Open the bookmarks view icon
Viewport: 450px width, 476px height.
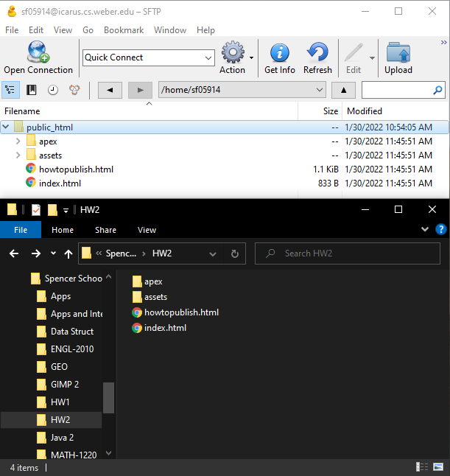pos(31,90)
